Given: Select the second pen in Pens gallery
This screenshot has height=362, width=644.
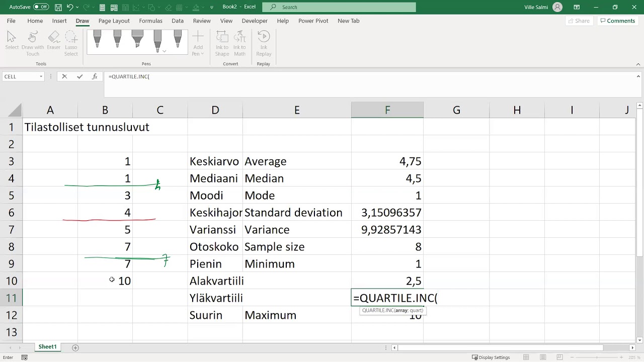Looking at the screenshot, I should (117, 39).
